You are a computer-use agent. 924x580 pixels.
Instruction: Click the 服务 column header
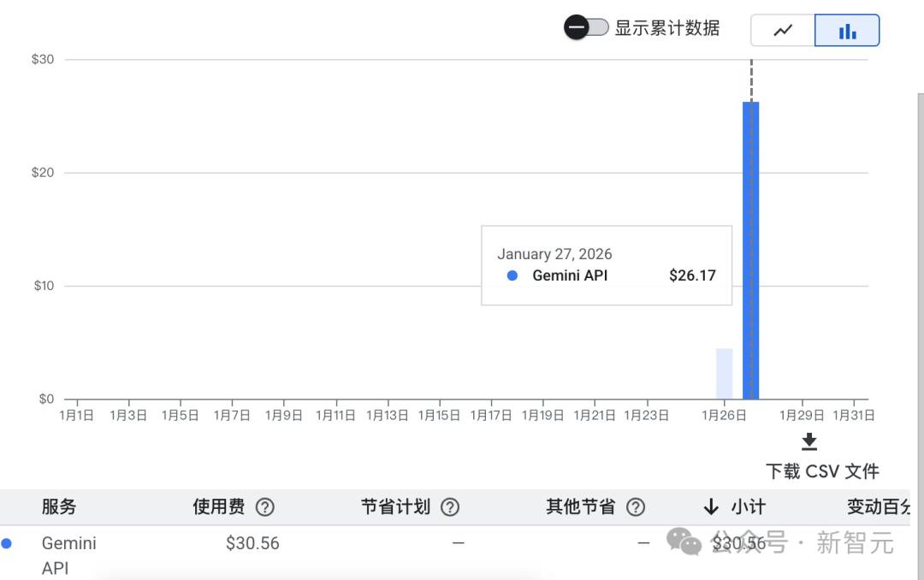[x=59, y=507]
